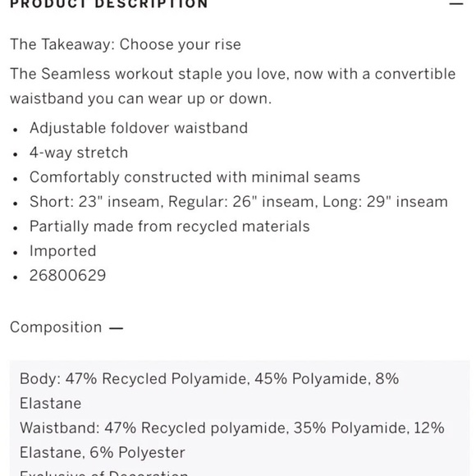Collapse the Composition section dash icon

[116, 327]
